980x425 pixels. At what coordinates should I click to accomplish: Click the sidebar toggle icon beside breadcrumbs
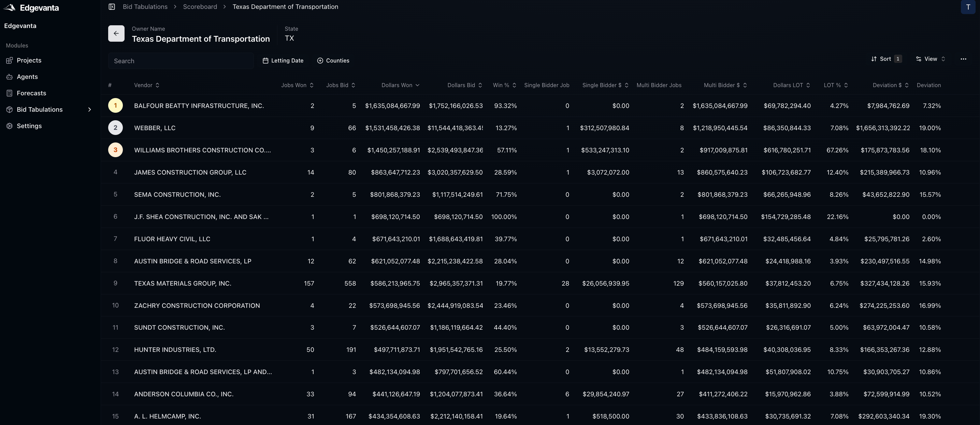(112, 7)
